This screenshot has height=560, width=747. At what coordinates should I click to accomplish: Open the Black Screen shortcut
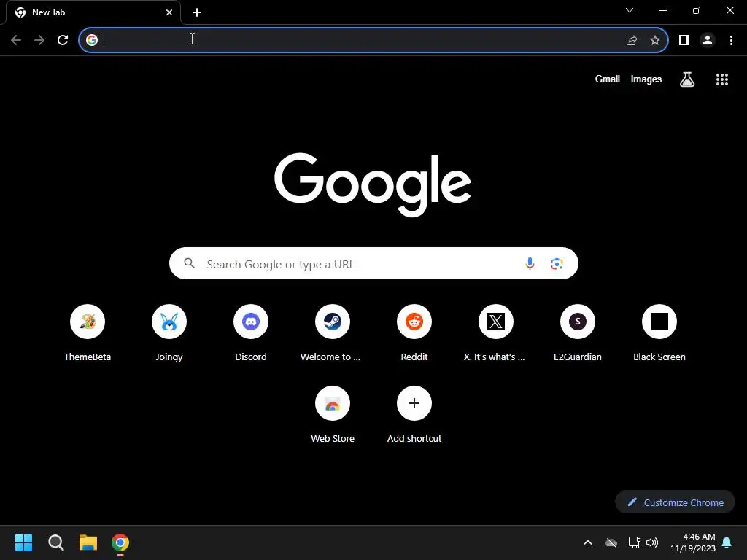point(659,332)
